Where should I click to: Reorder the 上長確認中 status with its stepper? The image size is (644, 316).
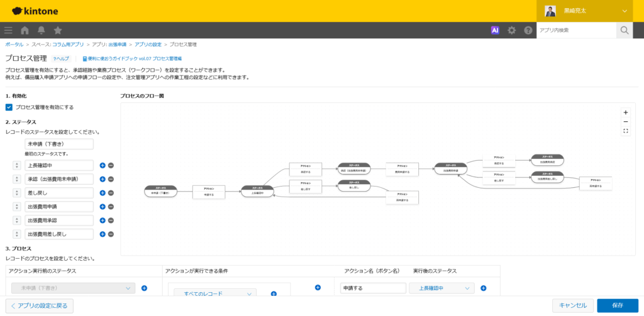(x=17, y=166)
